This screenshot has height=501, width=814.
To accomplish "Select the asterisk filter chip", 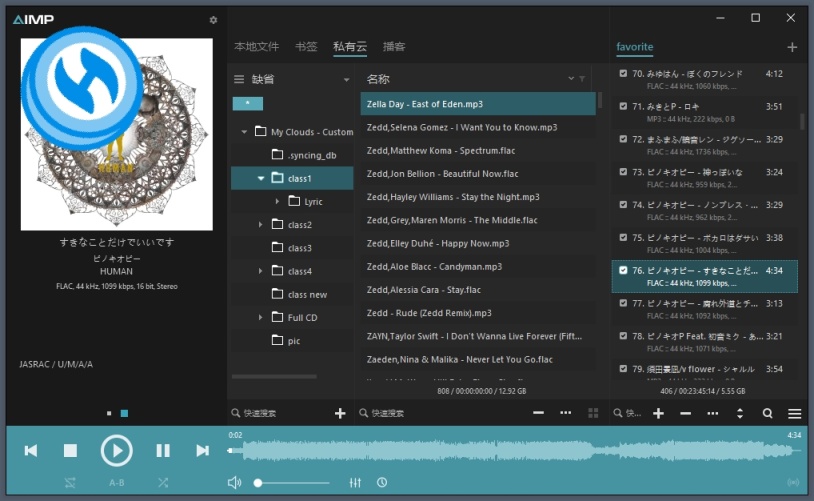I will 248,103.
